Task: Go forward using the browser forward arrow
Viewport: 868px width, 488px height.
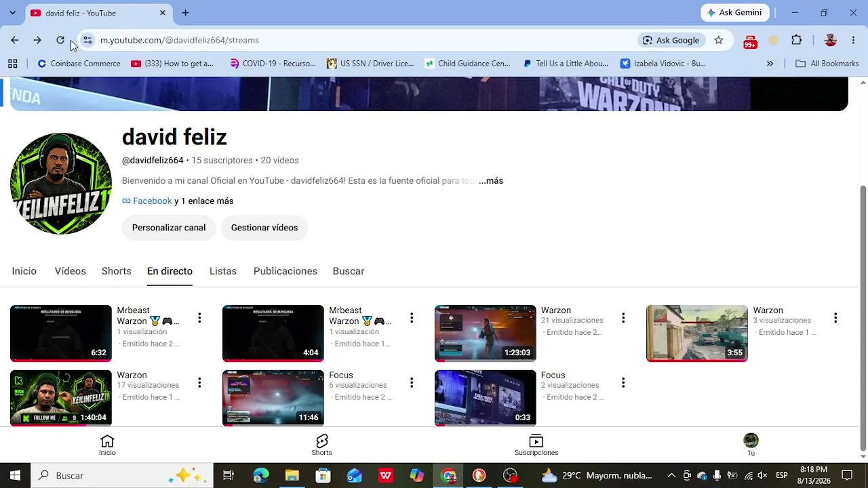Action: click(x=37, y=40)
